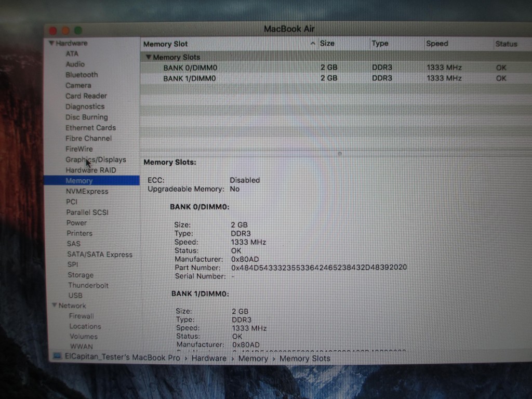Click the BANK 1/DIMM0 heading in details
The height and width of the screenshot is (399, 532).
[200, 294]
